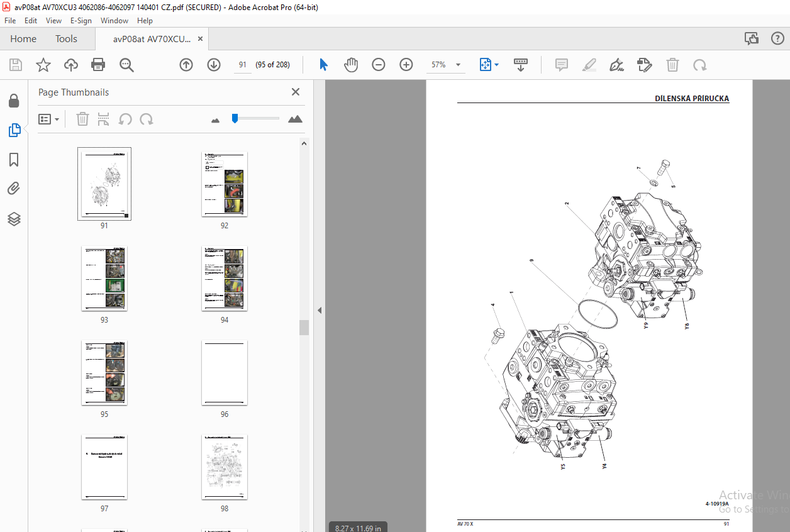Open the Edit menu
The width and height of the screenshot is (790, 532).
pyautogui.click(x=31, y=21)
